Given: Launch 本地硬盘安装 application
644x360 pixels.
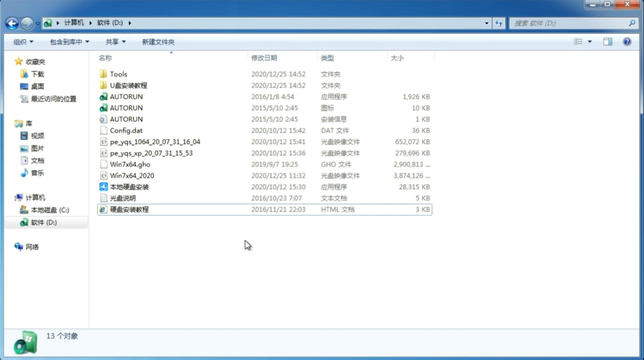Looking at the screenshot, I should [129, 186].
